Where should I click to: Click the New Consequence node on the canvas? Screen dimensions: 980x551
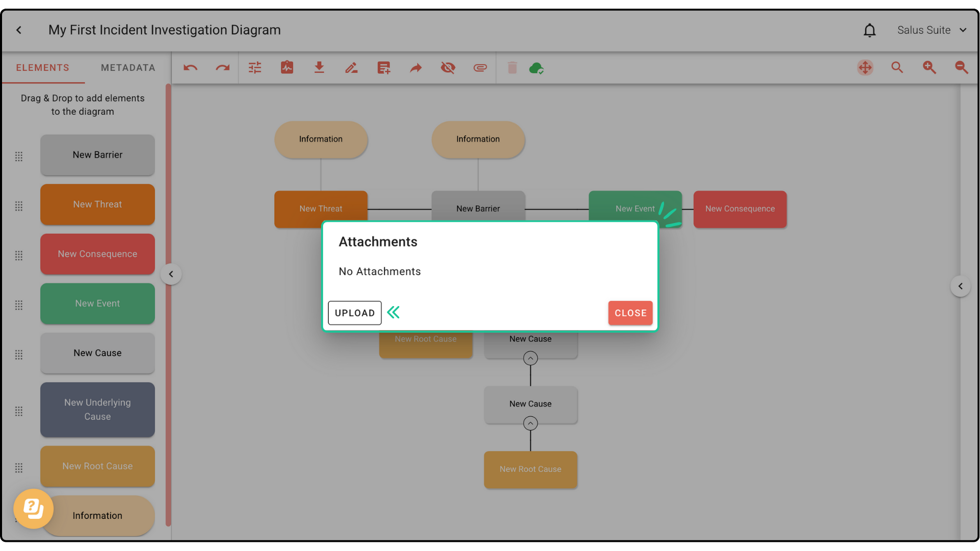tap(740, 209)
